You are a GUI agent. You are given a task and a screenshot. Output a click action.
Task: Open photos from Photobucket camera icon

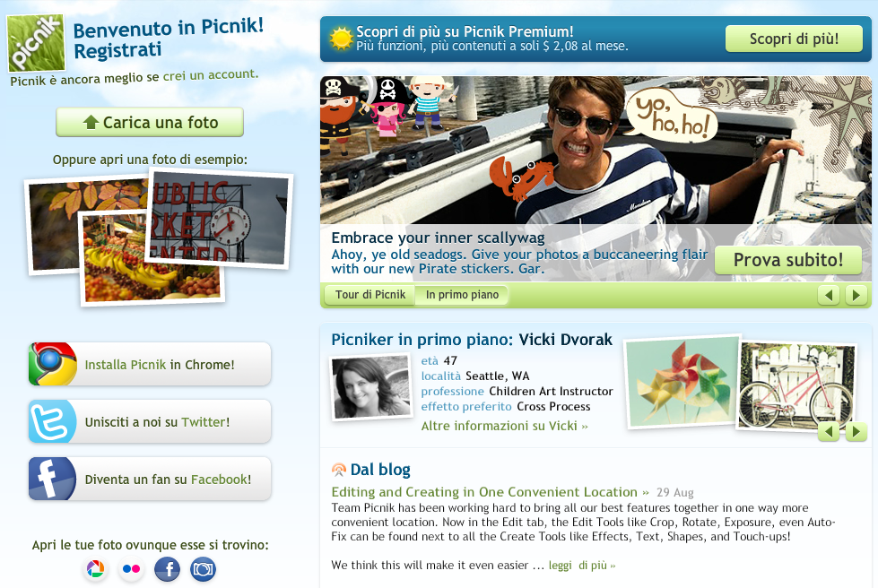[x=204, y=569]
